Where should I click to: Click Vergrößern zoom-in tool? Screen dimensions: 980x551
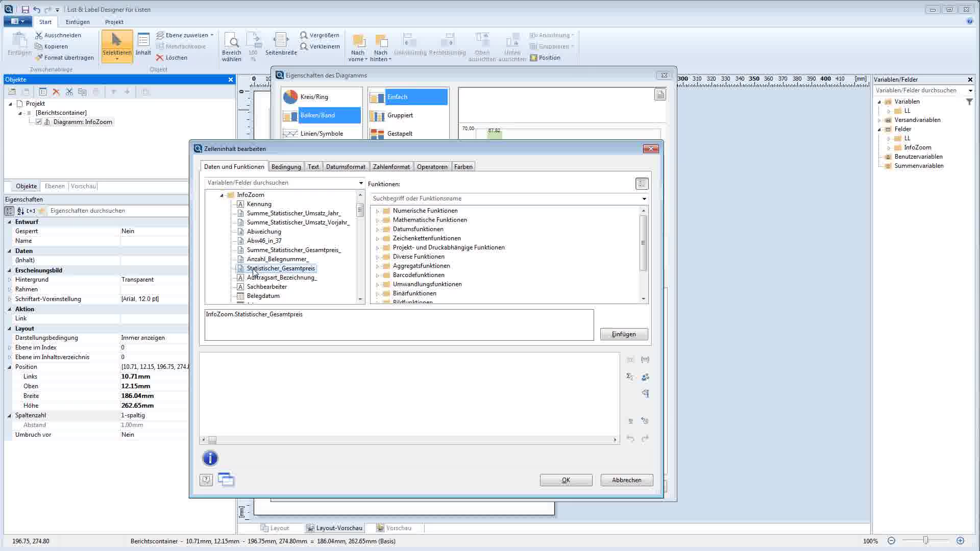tap(320, 35)
